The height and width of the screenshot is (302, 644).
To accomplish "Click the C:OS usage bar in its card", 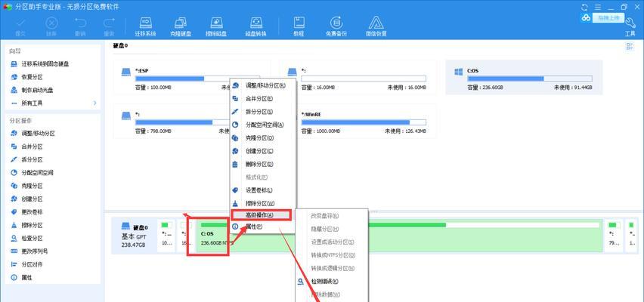I will 530,79.
